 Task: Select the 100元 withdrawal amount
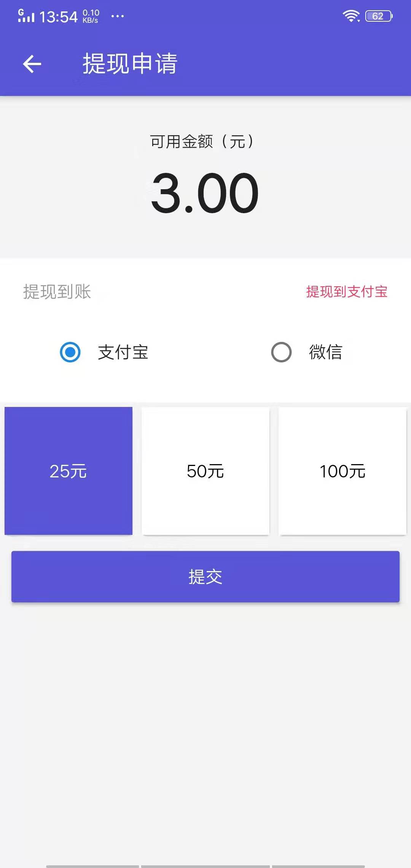tap(342, 471)
